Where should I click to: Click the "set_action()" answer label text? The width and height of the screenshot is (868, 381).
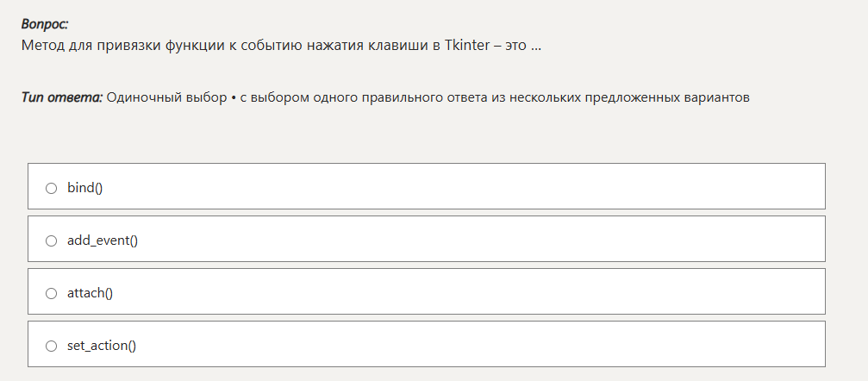pyautogui.click(x=102, y=346)
